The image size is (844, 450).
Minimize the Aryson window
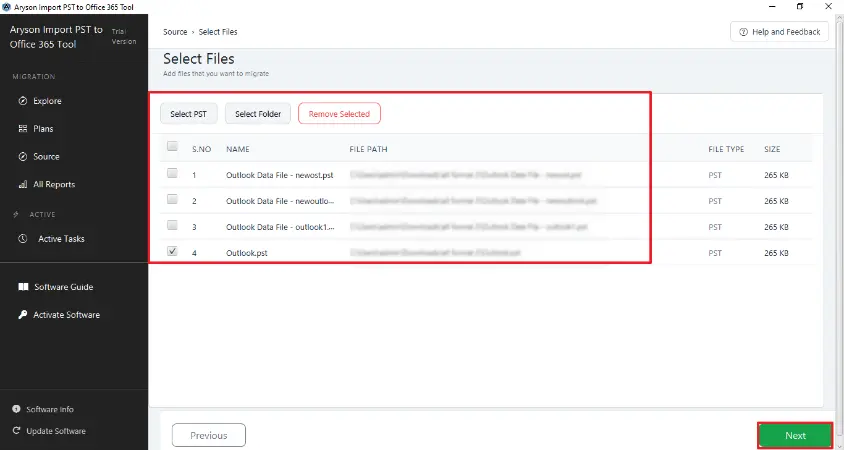pos(773,6)
